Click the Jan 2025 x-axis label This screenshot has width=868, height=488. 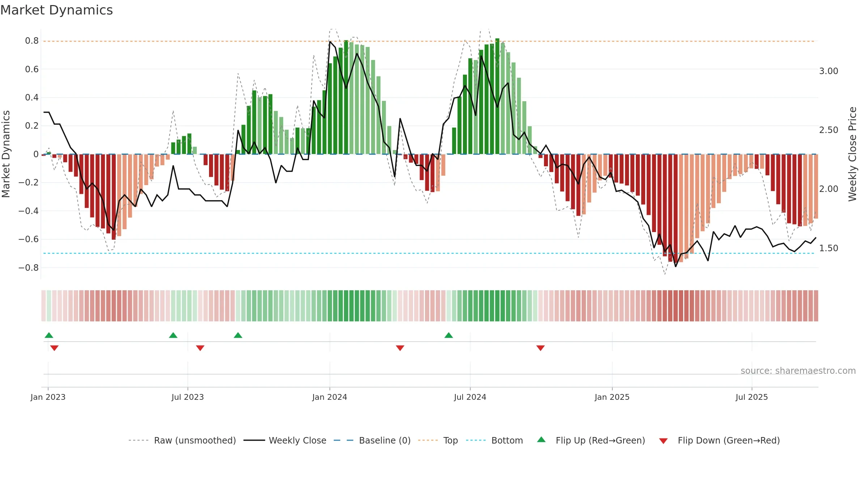click(612, 397)
